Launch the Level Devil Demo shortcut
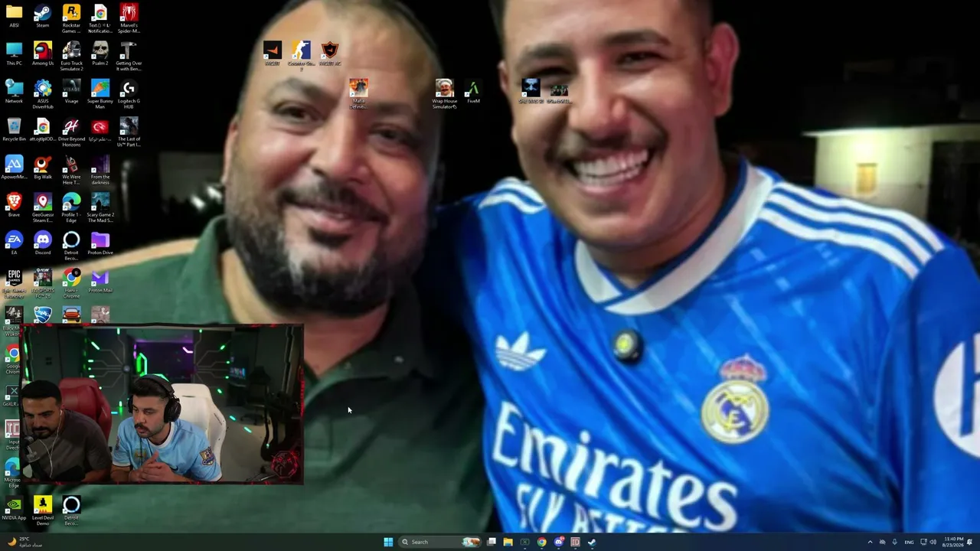The width and height of the screenshot is (980, 551). coord(43,510)
